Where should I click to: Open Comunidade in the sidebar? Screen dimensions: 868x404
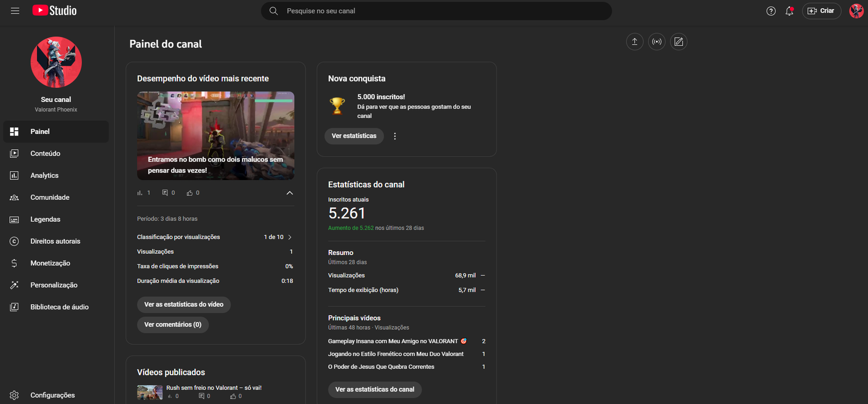pyautogui.click(x=56, y=197)
